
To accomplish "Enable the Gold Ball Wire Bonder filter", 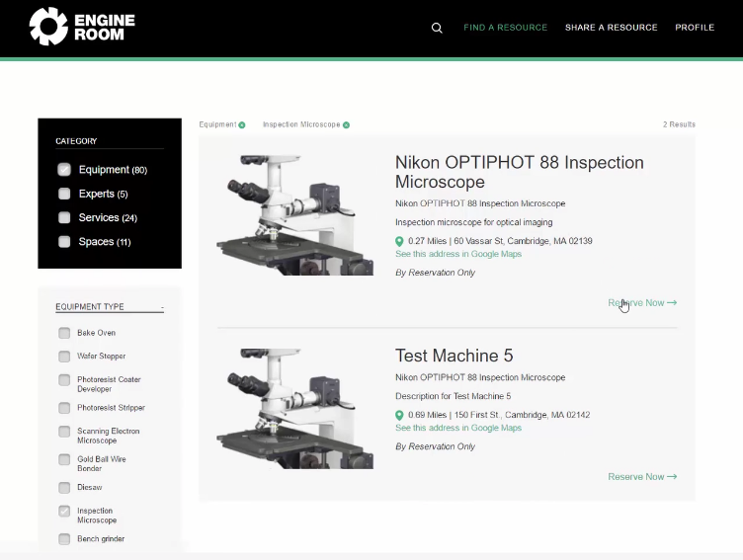I will pyautogui.click(x=64, y=459).
